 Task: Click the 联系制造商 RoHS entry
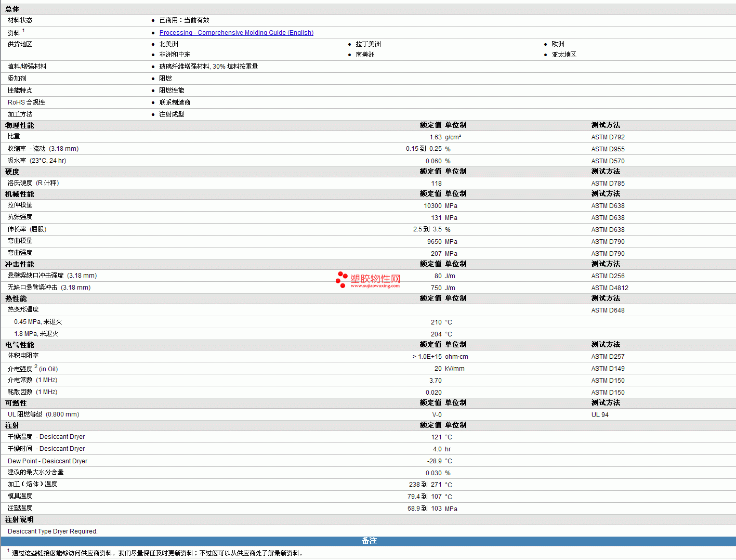(x=175, y=102)
